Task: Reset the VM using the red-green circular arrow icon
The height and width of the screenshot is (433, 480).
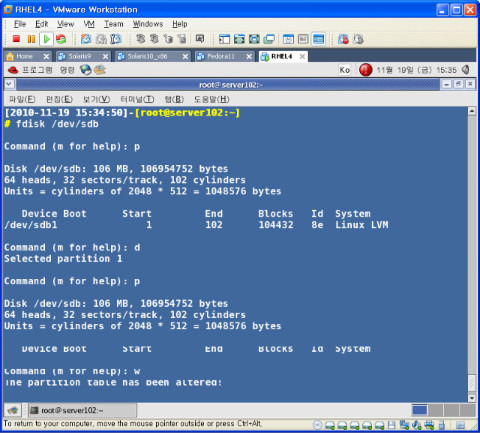Action: (61, 39)
